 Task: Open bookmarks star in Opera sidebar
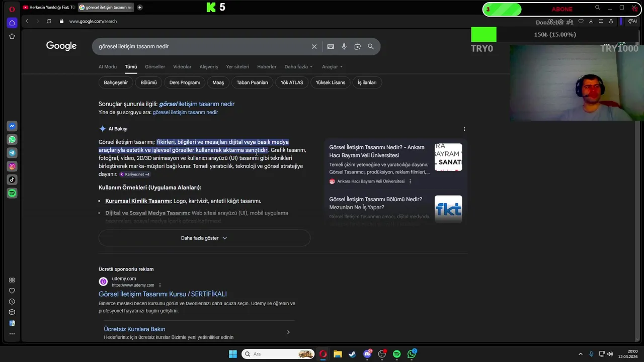(12, 36)
